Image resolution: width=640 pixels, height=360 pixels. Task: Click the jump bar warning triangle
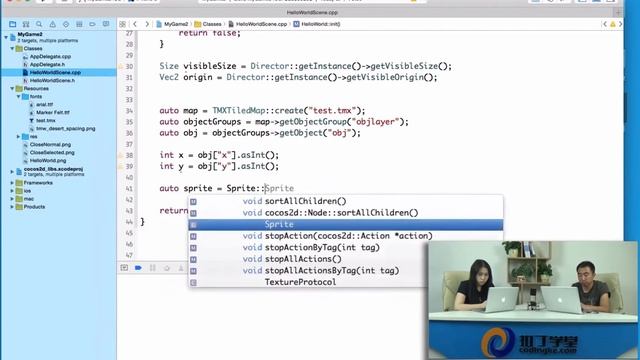[613, 24]
